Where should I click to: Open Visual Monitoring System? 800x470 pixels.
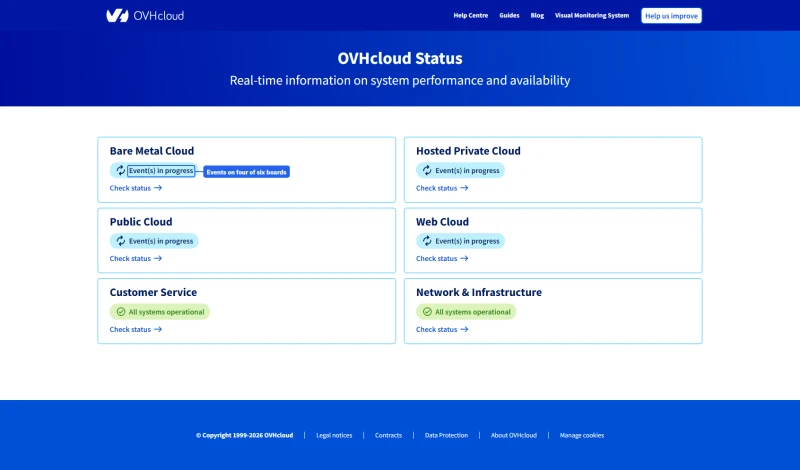[592, 16]
